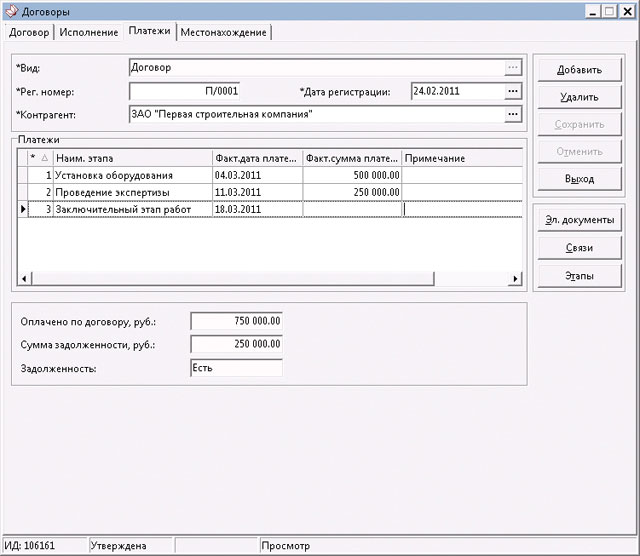The image size is (640, 556).
Task: Click the left scroll arrow of payments table
Action: tap(24, 278)
